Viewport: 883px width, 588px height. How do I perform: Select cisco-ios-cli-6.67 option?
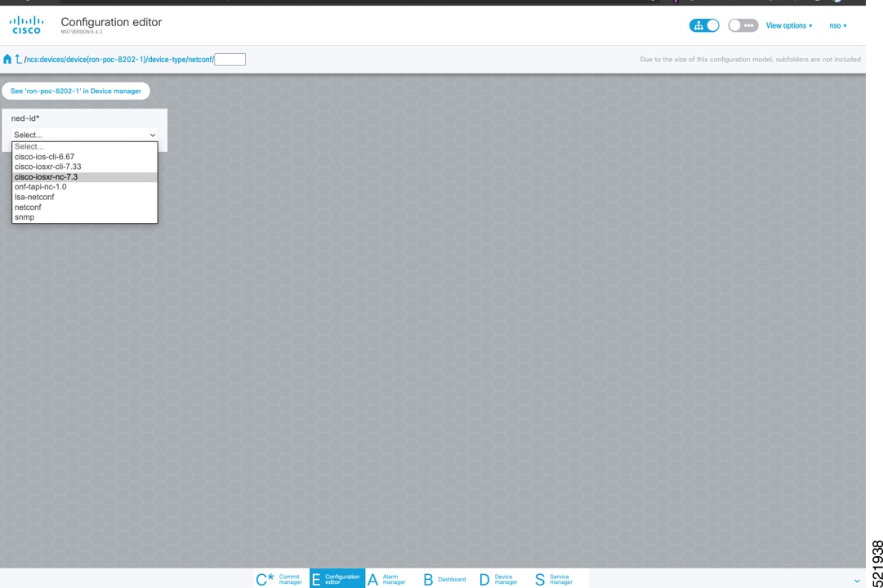click(84, 157)
